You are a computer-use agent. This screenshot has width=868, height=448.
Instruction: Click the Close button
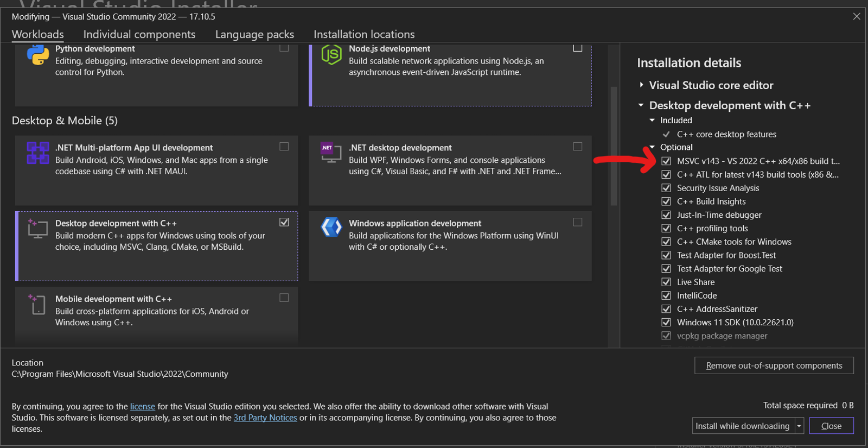point(832,426)
